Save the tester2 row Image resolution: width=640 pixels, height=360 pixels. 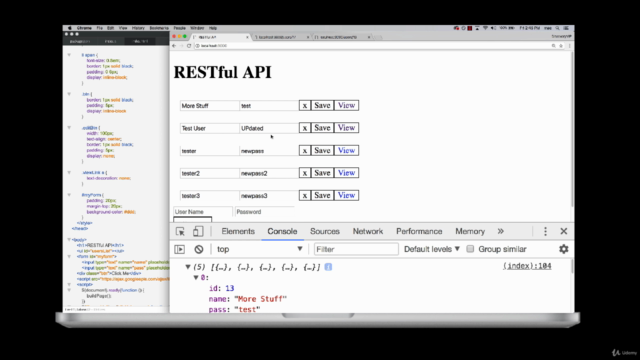(322, 173)
